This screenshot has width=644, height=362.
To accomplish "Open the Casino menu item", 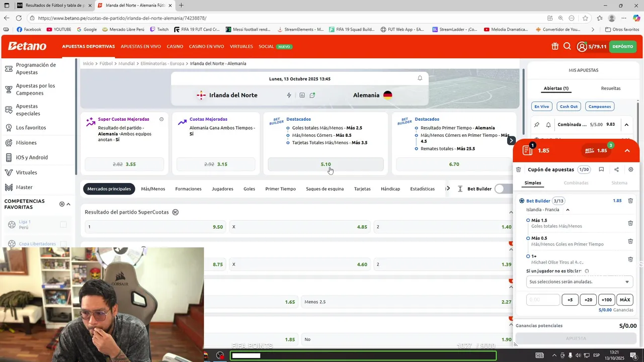I will (x=175, y=46).
